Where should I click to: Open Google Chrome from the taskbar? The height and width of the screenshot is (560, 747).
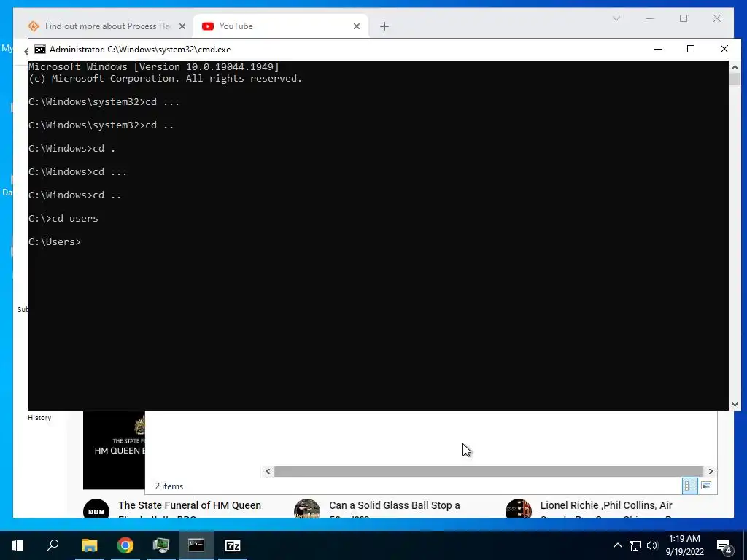pyautogui.click(x=125, y=545)
